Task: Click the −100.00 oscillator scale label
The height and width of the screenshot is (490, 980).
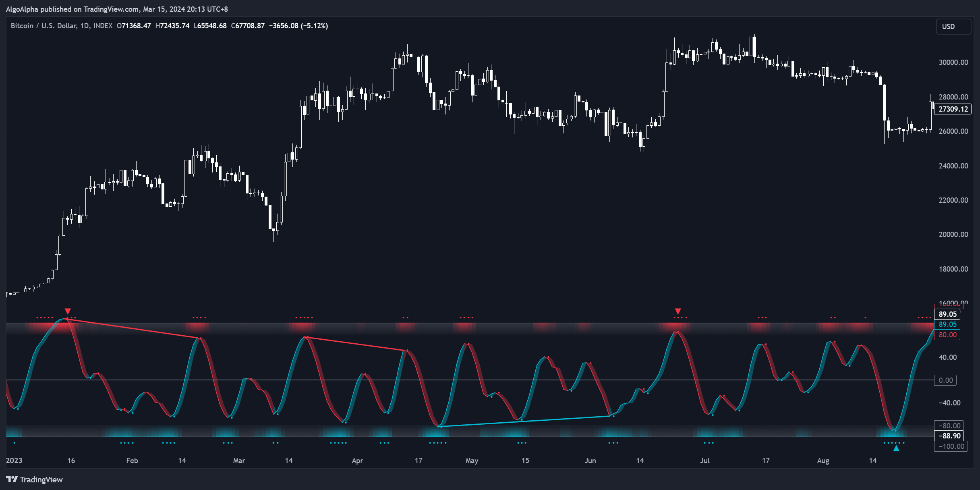Action: tap(951, 446)
